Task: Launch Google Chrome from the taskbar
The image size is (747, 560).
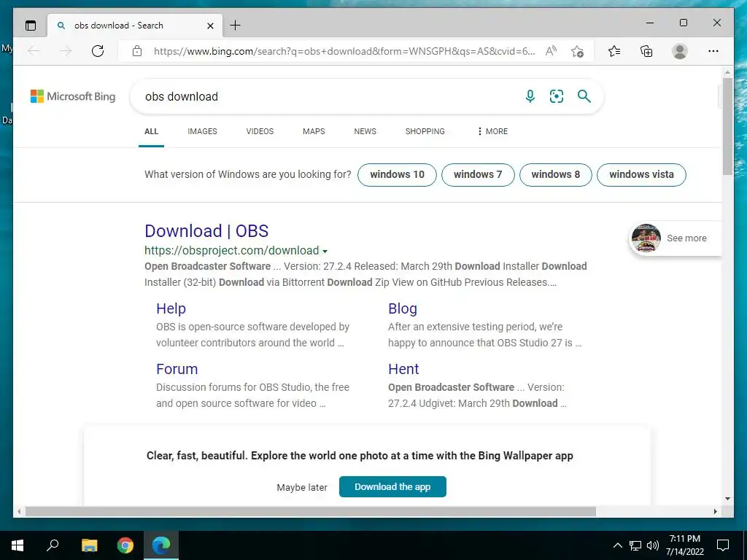Action: [125, 545]
